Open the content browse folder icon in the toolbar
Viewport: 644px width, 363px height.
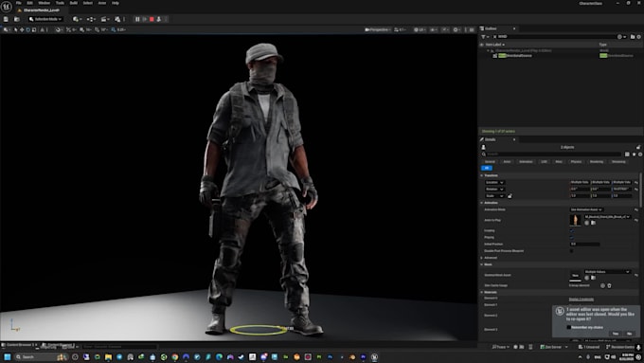pos(17,19)
